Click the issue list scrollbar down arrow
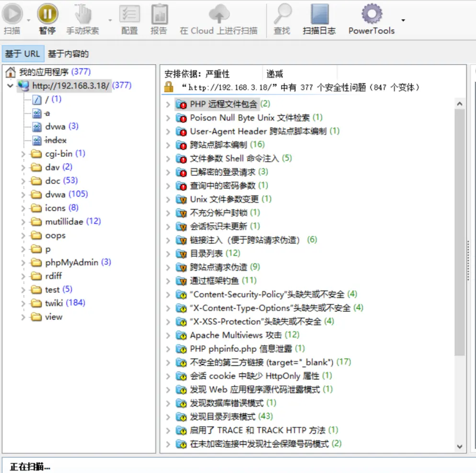Screen dimensions: 476x473 point(460,447)
